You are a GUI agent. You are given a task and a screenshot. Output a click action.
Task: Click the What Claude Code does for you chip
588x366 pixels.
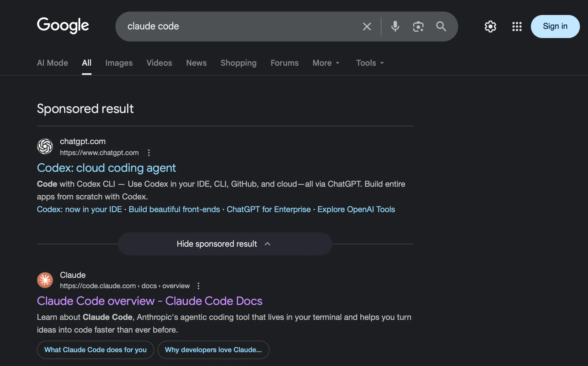click(95, 350)
